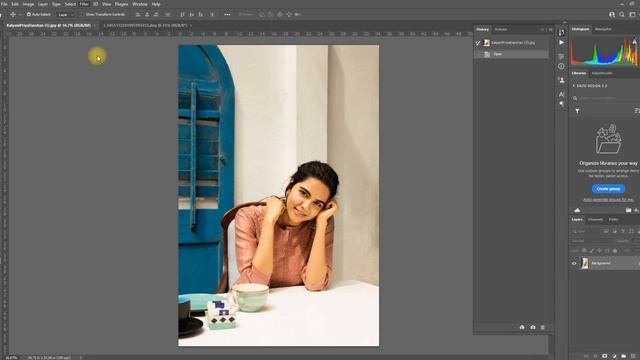Open the Paragraph panel icon in dock
The width and height of the screenshot is (640, 360).
562,104
